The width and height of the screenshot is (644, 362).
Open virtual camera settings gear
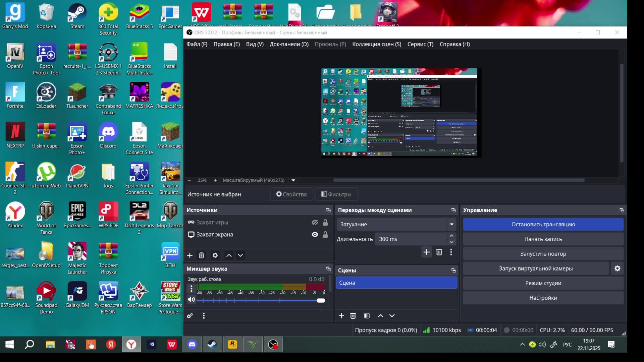617,268
